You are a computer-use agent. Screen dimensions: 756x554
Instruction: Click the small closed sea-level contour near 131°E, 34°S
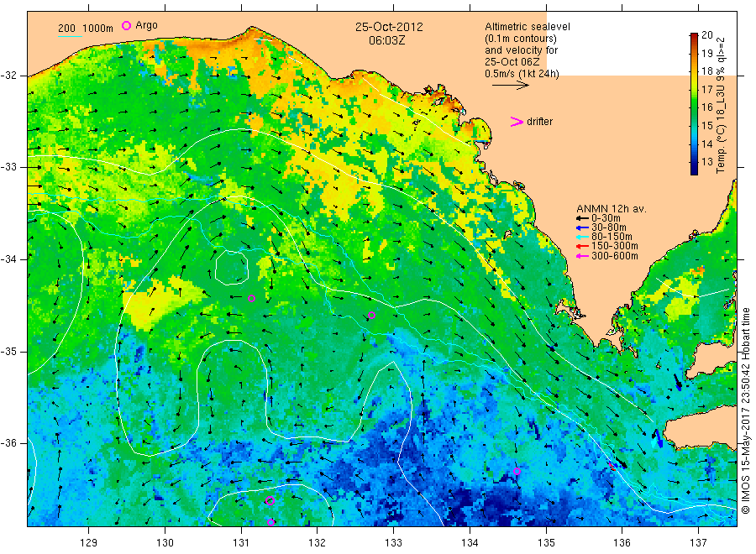(232, 268)
